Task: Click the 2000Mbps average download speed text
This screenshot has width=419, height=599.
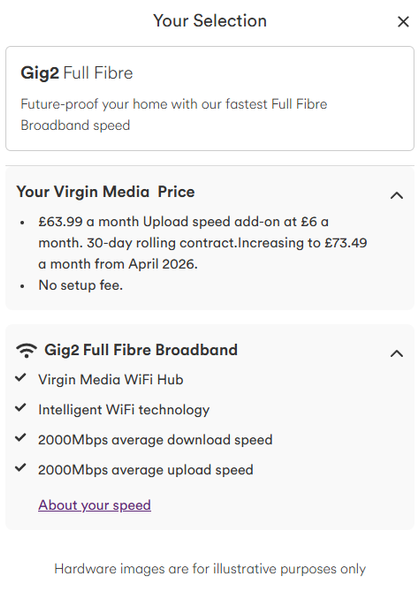Action: pyautogui.click(x=155, y=440)
